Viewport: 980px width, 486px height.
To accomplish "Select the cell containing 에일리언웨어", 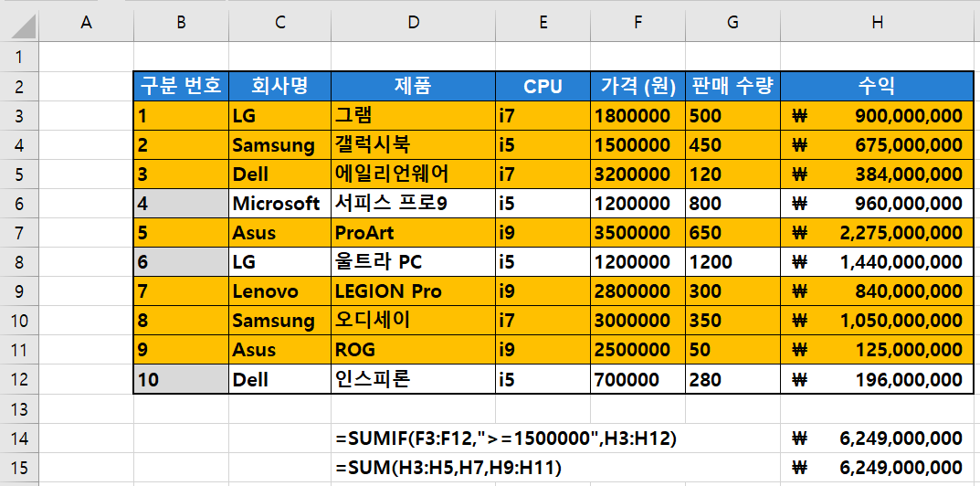I will coord(413,174).
